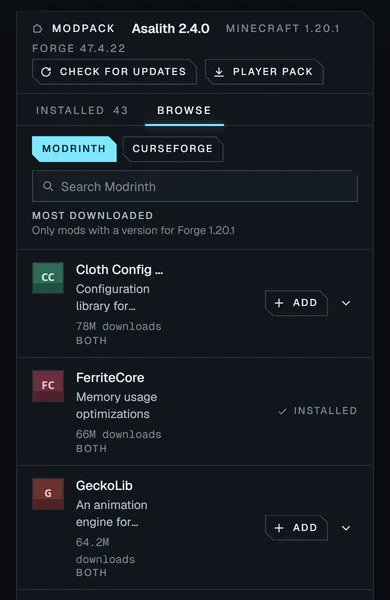The image size is (390, 600).
Task: Click the 78M downloads text
Action: click(119, 326)
